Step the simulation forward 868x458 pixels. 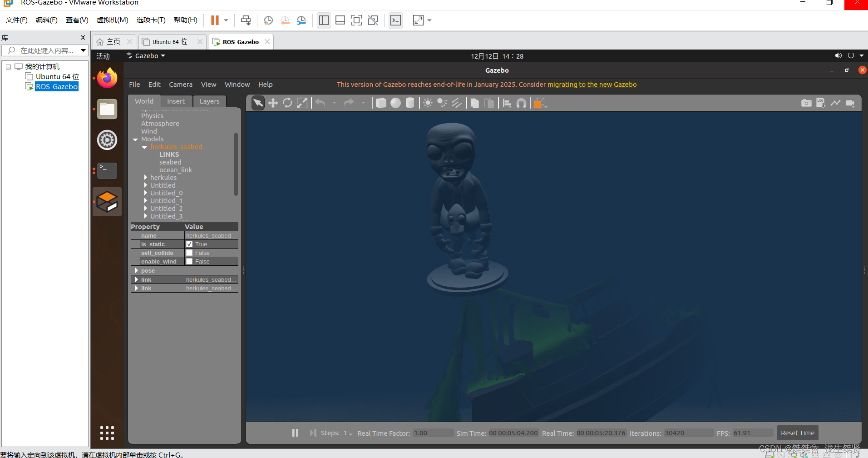[313, 433]
